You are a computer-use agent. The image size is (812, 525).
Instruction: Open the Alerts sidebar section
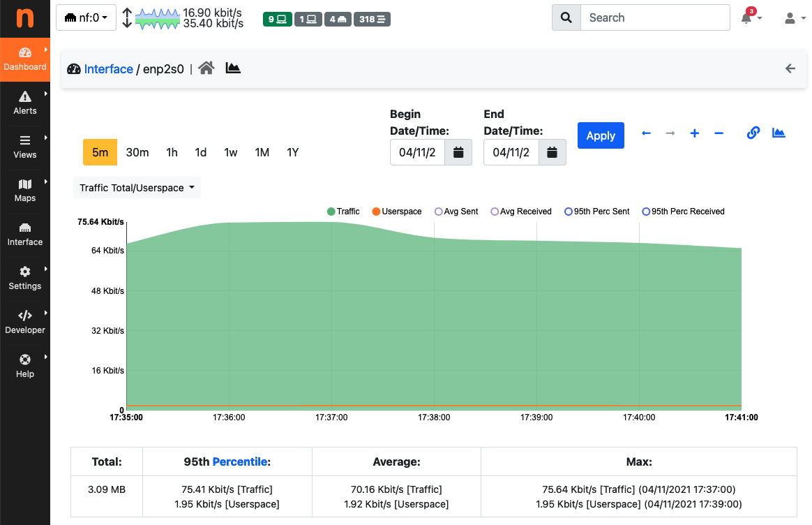pyautogui.click(x=25, y=103)
